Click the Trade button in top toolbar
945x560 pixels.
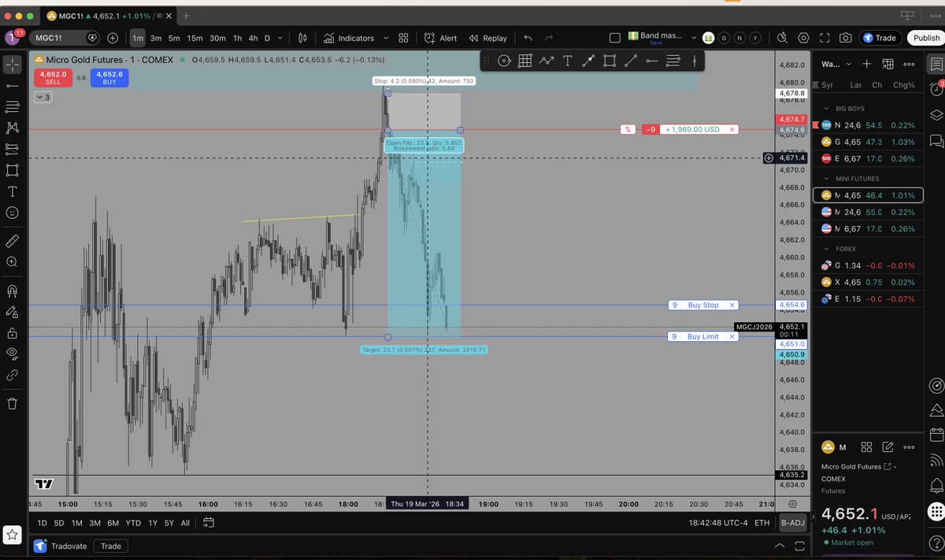(x=880, y=38)
